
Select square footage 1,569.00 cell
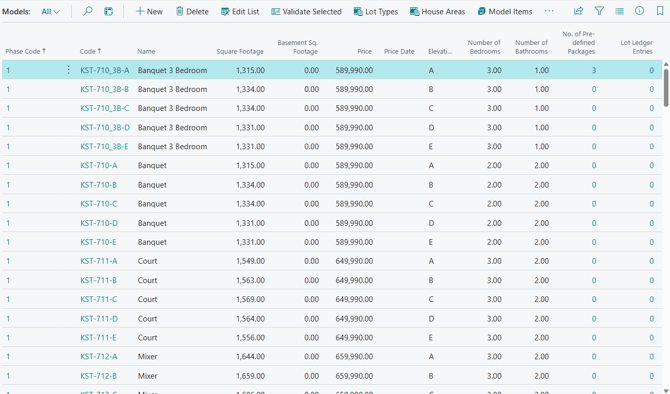point(250,299)
